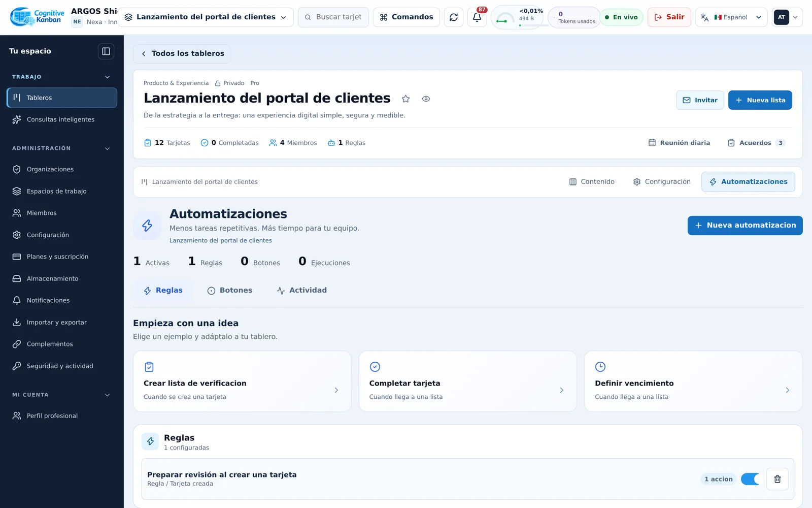Click the Nueva lista button
Screen dimensions: 812x508
760,100
